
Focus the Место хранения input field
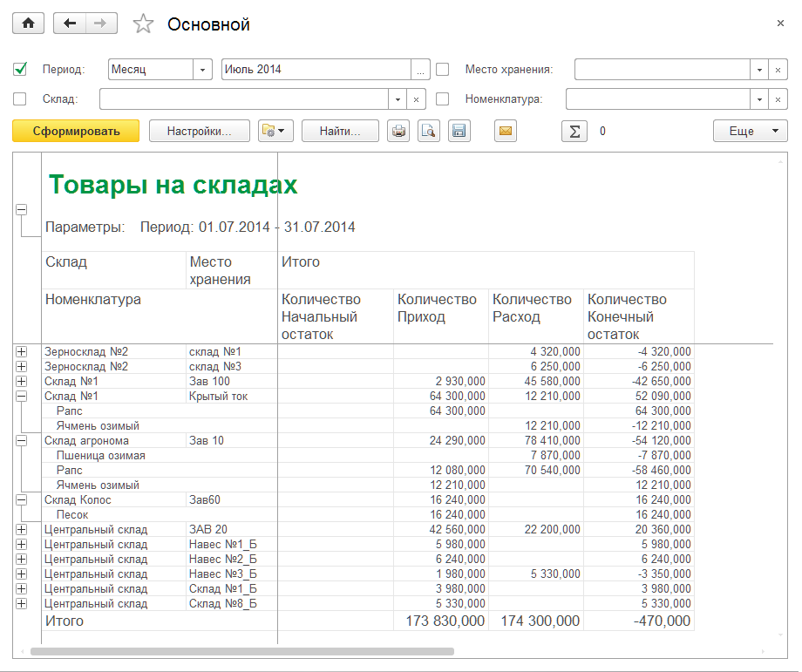tap(663, 70)
